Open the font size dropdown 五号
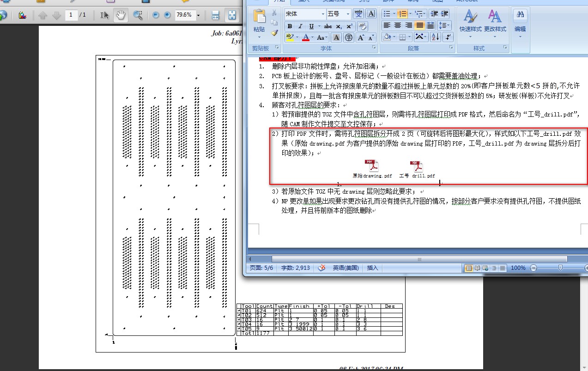This screenshot has width=588, height=371. coord(348,14)
